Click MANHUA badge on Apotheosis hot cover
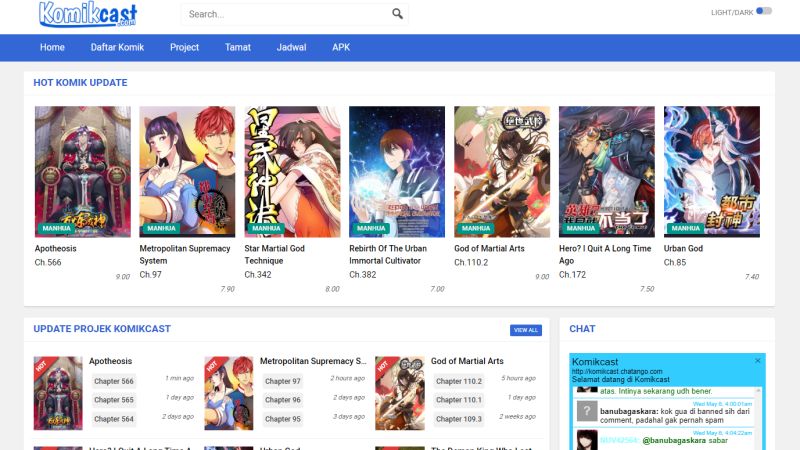Viewport: 800px width, 450px height. pyautogui.click(x=56, y=228)
